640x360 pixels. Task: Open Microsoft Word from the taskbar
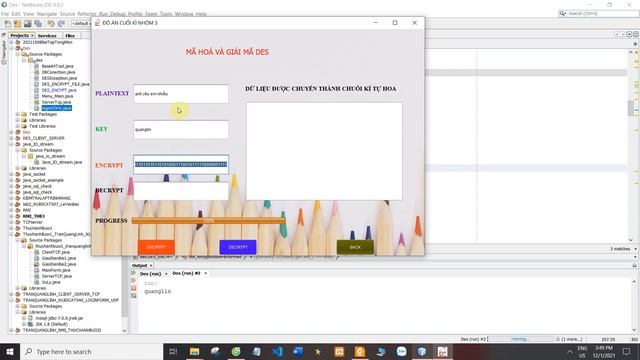(x=298, y=351)
